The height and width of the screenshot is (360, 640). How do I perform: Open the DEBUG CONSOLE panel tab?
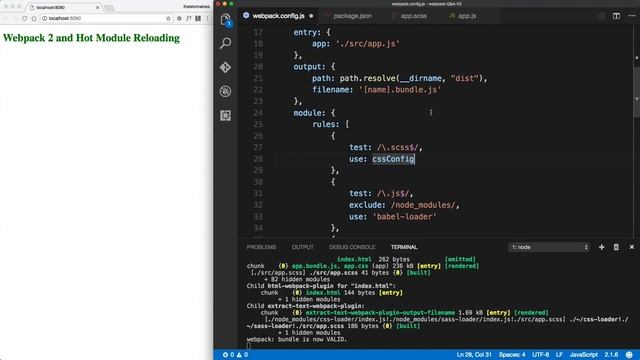352,247
